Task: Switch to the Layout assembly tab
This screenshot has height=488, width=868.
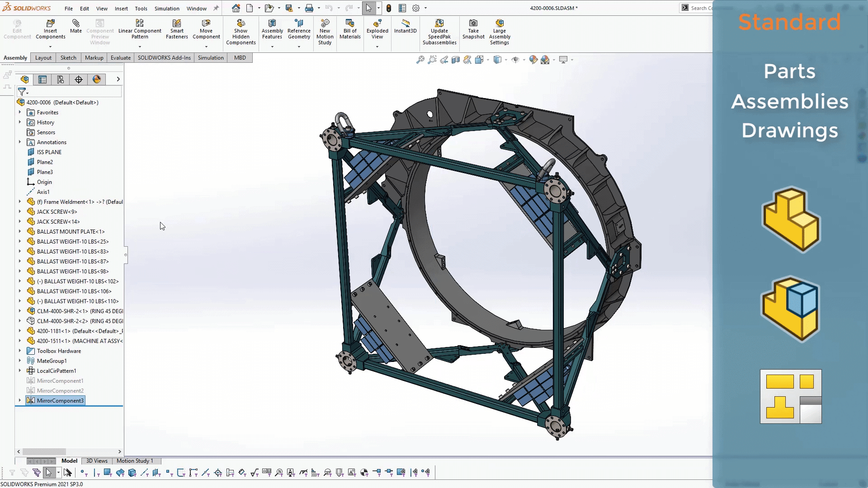Action: [x=43, y=57]
